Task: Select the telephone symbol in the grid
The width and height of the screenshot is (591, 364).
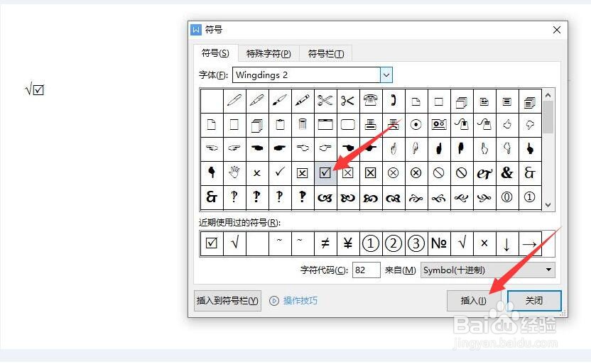Action: tap(371, 101)
